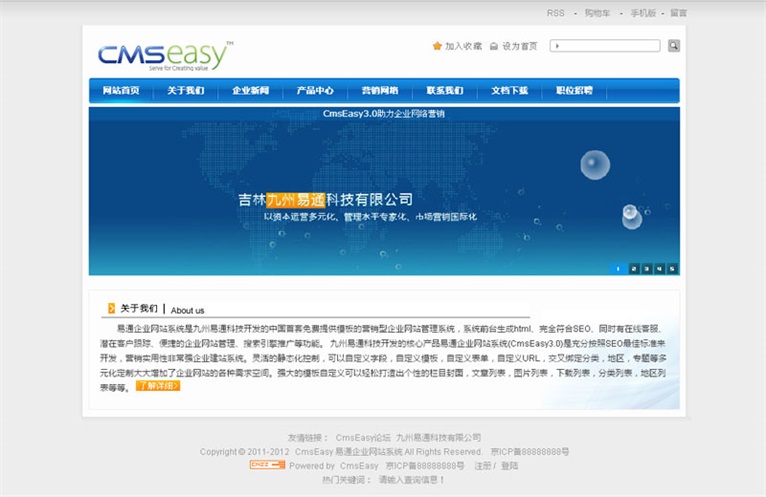The height and width of the screenshot is (497, 766).
Task: Navigate to 文档下载 in the nav bar
Action: pyautogui.click(x=509, y=91)
